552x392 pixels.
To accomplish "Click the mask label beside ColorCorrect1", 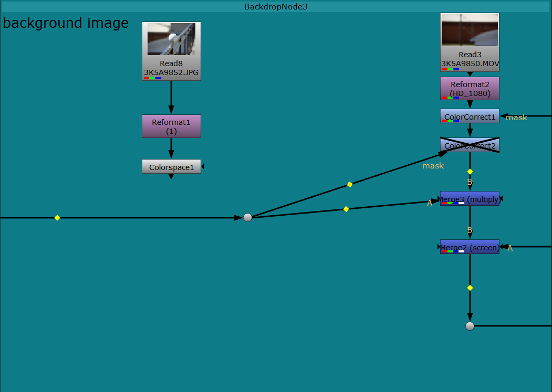I will point(516,118).
